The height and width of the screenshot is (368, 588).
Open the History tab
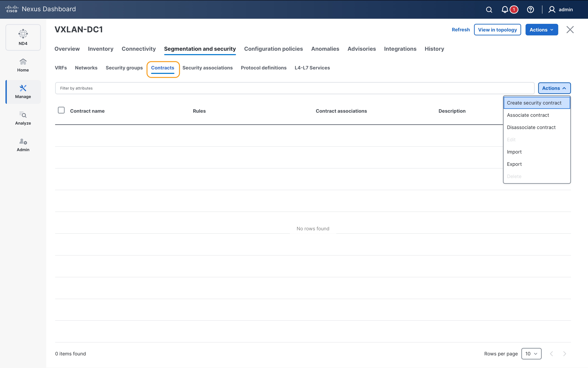434,49
